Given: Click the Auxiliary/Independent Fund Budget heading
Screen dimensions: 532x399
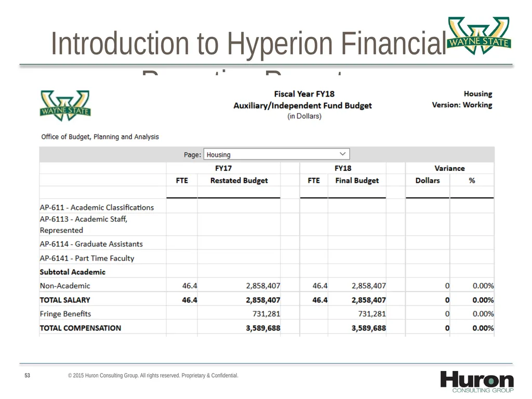Looking at the screenshot, I should point(303,105).
